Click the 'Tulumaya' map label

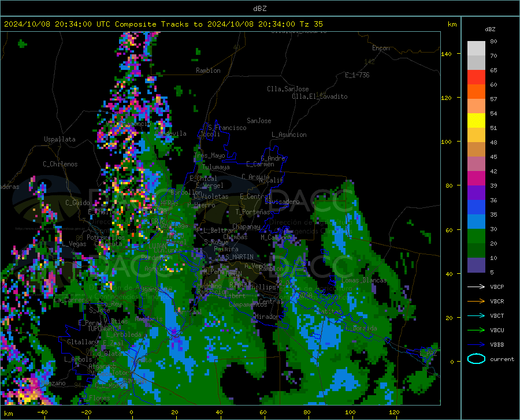click(216, 167)
